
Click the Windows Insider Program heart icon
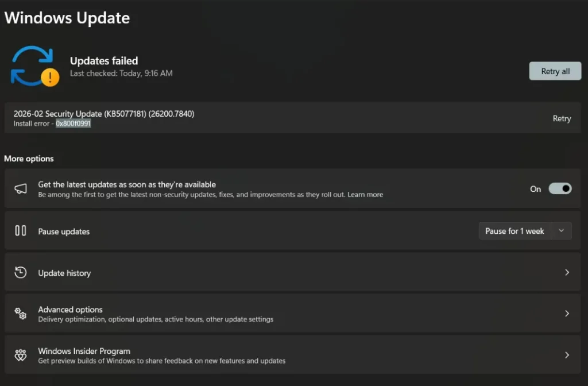tap(21, 354)
